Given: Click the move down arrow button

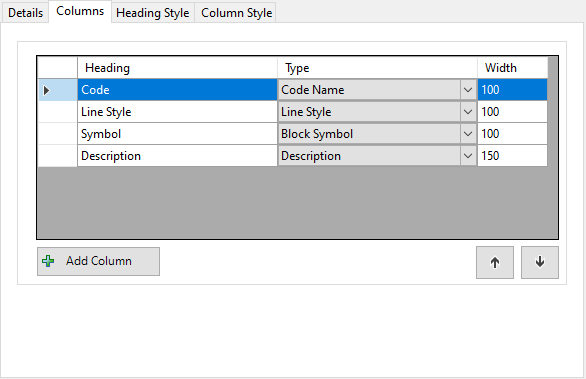Looking at the screenshot, I should tap(540, 262).
